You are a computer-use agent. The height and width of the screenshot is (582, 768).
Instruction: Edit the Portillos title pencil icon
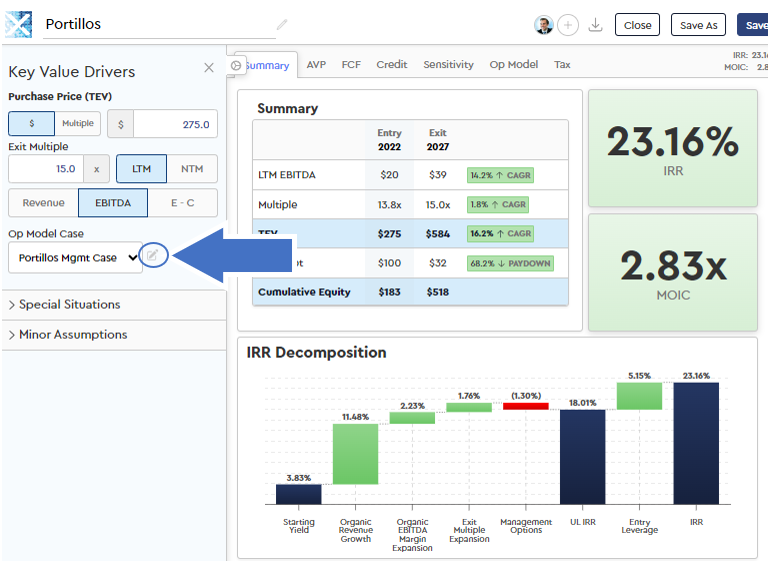[x=282, y=24]
